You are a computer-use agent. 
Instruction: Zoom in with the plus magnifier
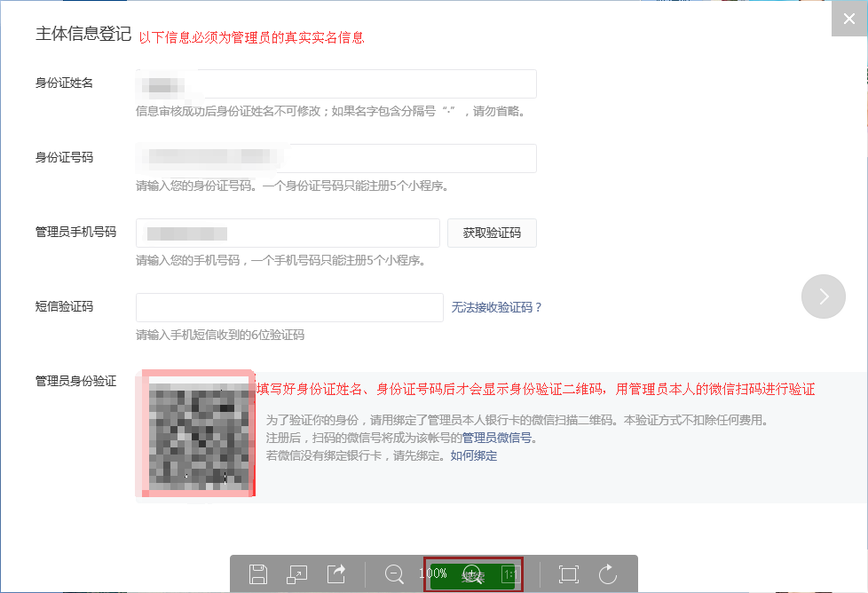click(x=472, y=573)
